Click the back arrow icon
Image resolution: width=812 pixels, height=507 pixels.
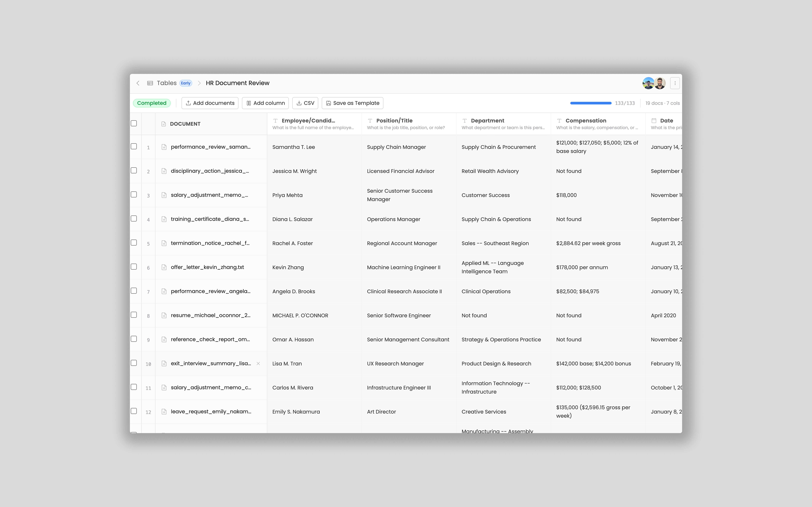click(x=138, y=83)
